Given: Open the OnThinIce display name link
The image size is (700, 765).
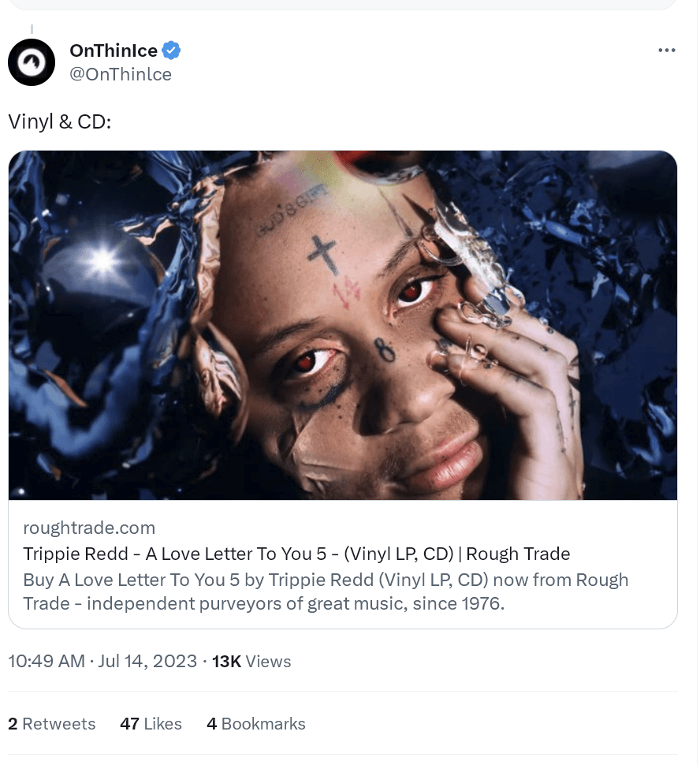Looking at the screenshot, I should (114, 50).
